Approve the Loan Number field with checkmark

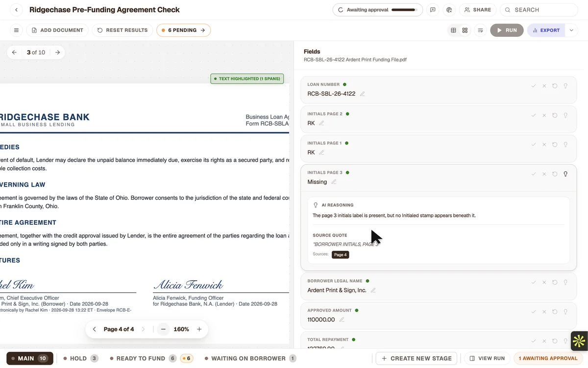534,86
